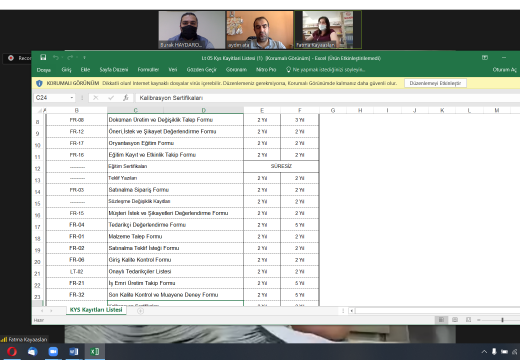Click microphone icon in system tray

coord(494,352)
